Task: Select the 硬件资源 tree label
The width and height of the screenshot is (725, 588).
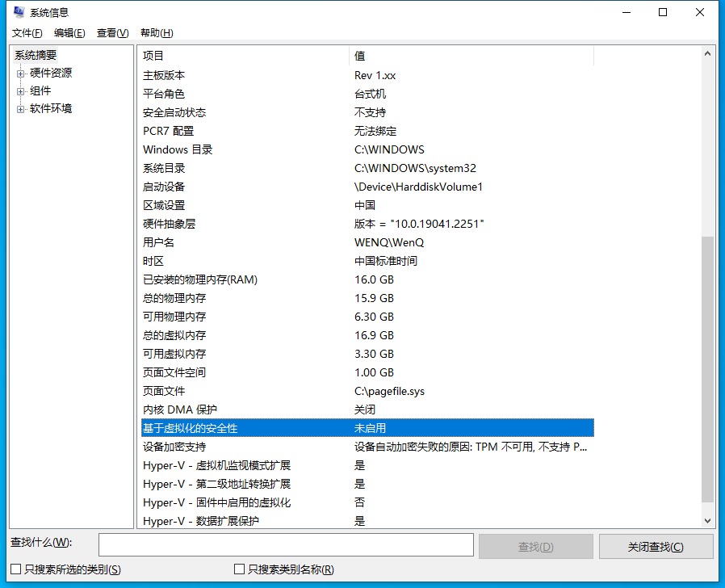Action: pos(51,73)
